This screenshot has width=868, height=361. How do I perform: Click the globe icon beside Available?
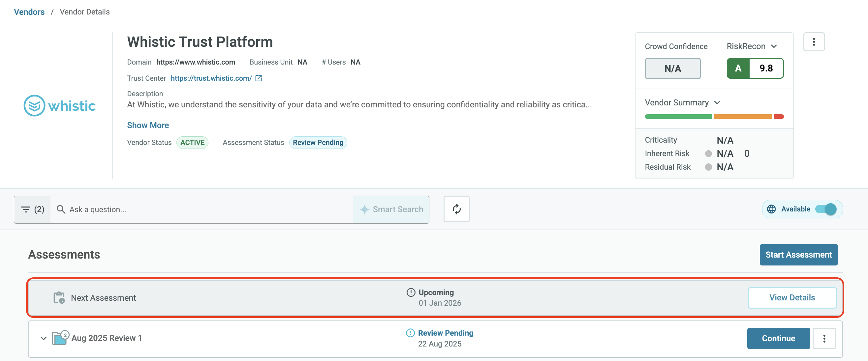point(771,209)
